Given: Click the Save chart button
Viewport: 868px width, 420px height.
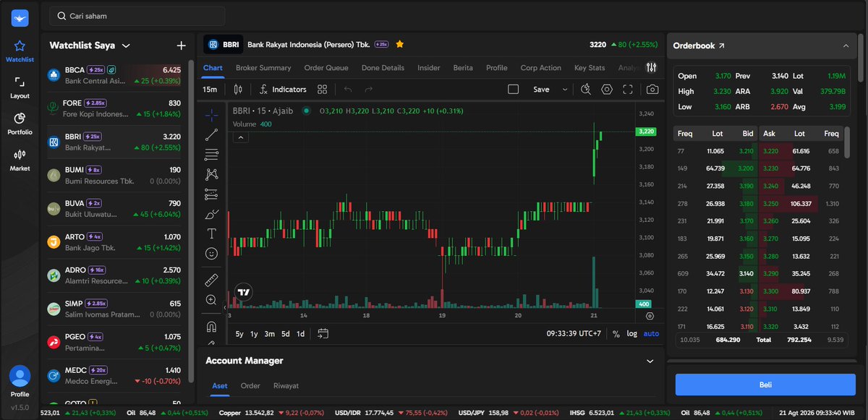Looking at the screenshot, I should coord(541,90).
